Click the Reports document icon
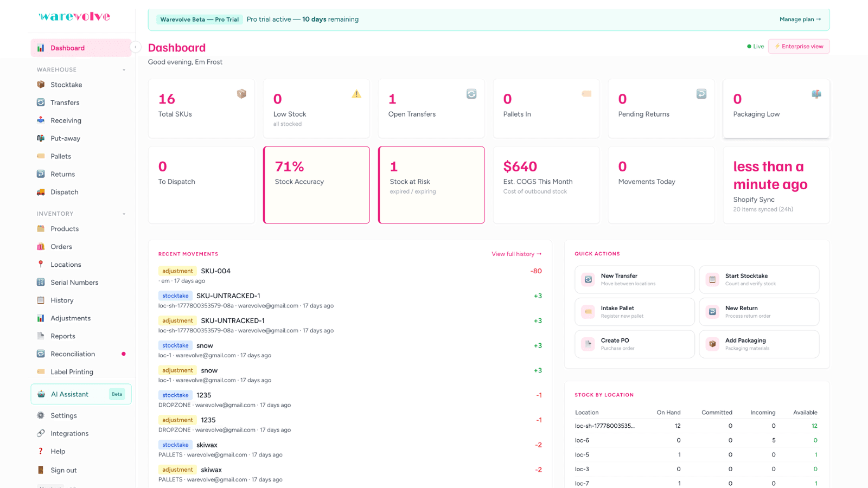The image size is (868, 488). tap(41, 336)
